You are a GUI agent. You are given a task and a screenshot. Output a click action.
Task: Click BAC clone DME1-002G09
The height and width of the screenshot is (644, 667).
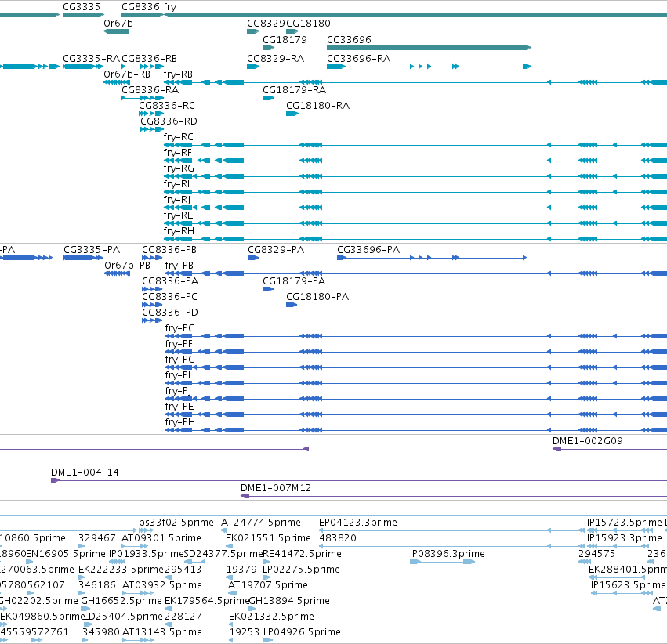click(x=588, y=441)
